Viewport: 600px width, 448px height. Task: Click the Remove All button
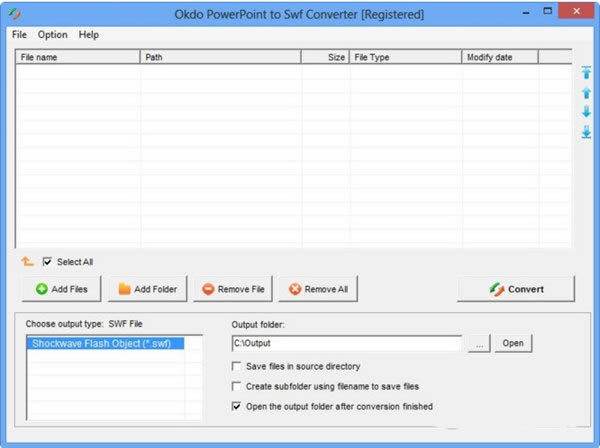(x=318, y=289)
